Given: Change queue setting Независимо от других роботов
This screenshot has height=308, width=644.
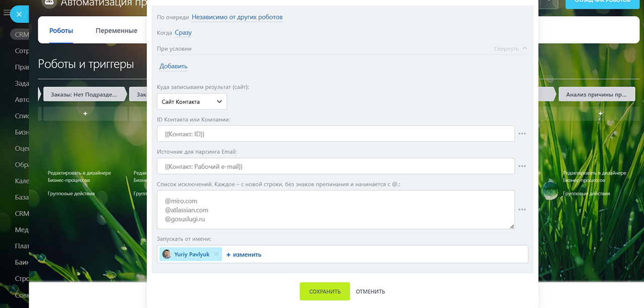Looking at the screenshot, I should click(237, 17).
